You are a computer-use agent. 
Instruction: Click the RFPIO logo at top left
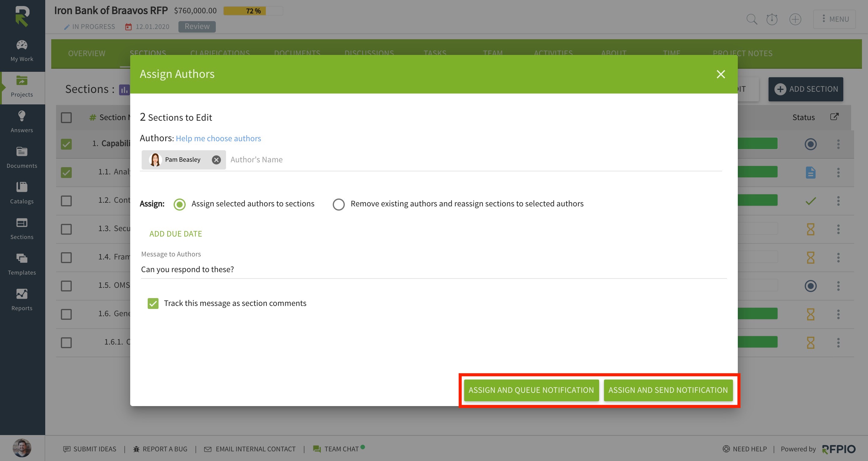coord(22,16)
